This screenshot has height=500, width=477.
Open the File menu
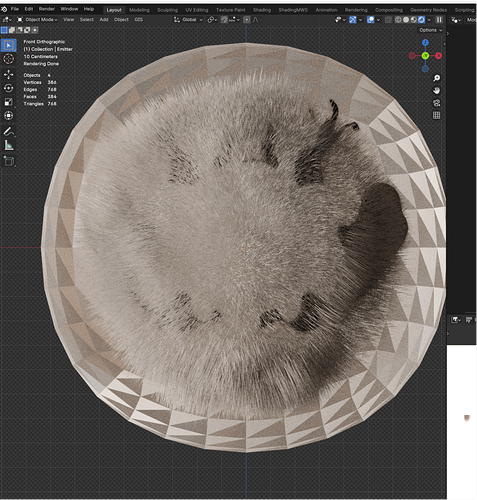coord(15,9)
